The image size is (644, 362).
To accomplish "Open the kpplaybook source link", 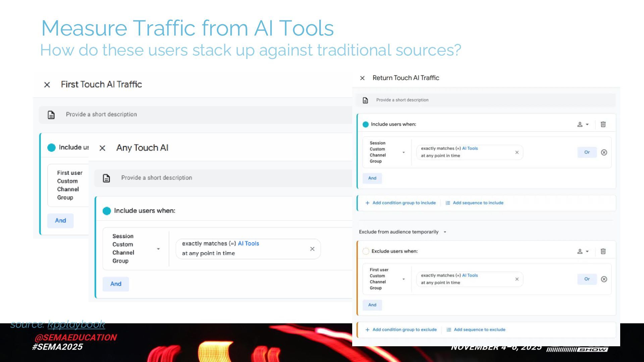I will coord(76,324).
